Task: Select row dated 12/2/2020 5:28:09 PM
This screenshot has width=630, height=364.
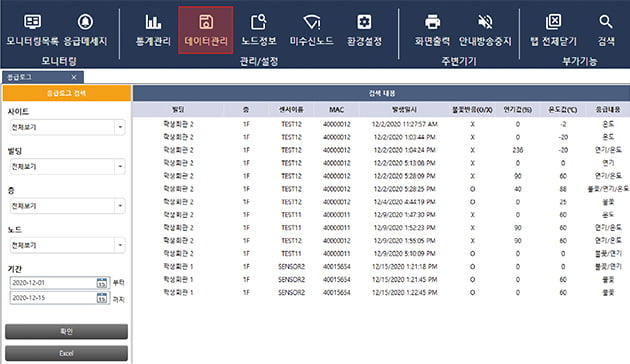Action: [x=381, y=176]
